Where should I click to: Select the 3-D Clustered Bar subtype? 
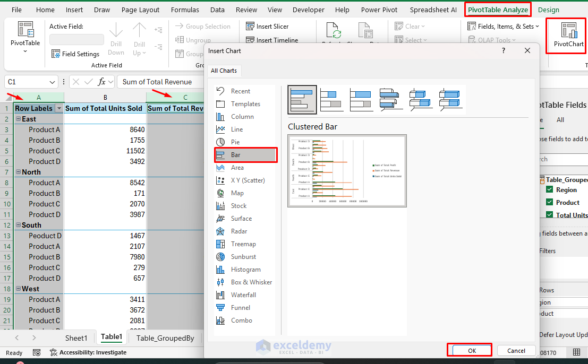point(391,100)
